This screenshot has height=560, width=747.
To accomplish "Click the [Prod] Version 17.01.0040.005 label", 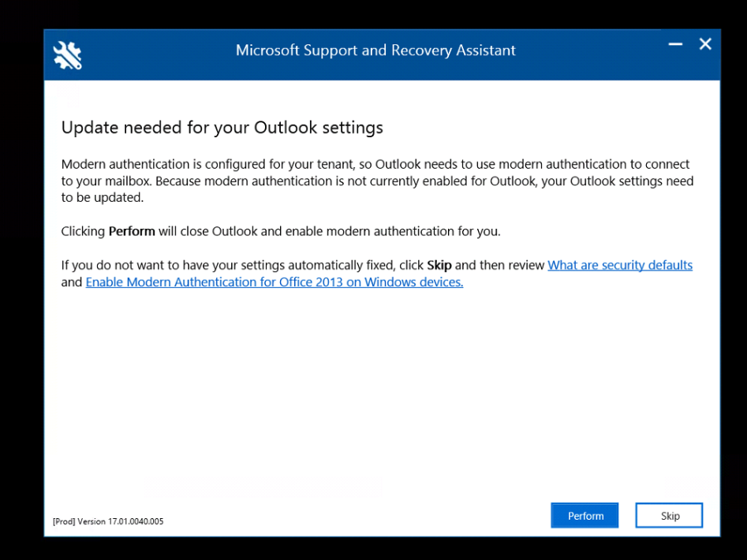I will [x=108, y=521].
